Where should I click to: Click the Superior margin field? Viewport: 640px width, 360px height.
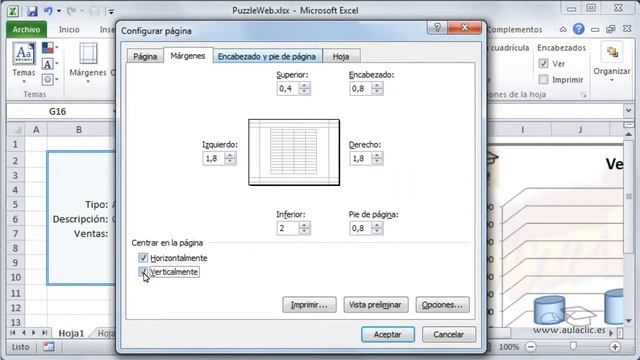[x=288, y=89]
